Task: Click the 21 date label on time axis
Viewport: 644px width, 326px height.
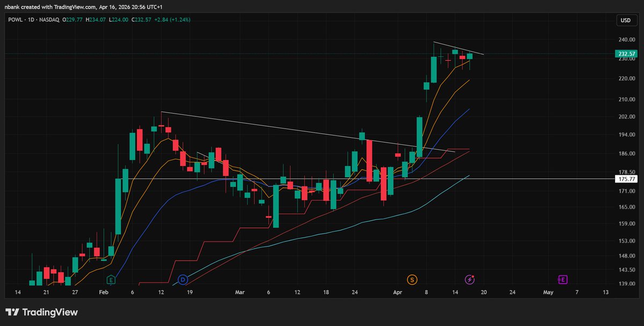Action: click(46, 293)
